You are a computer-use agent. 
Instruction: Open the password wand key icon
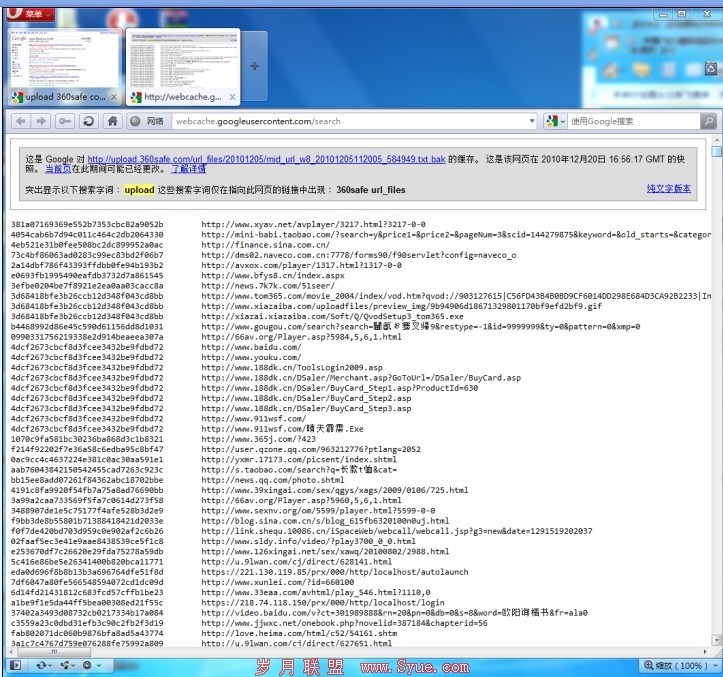click(x=65, y=121)
